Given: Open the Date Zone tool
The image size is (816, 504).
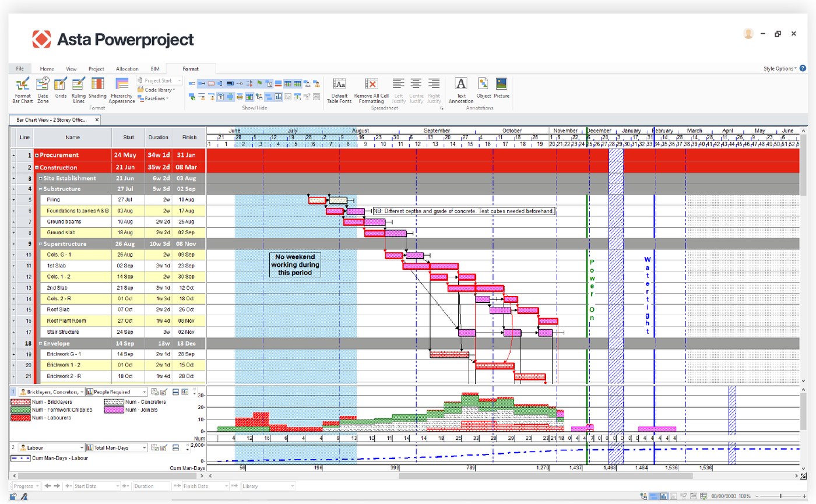Looking at the screenshot, I should (43, 90).
